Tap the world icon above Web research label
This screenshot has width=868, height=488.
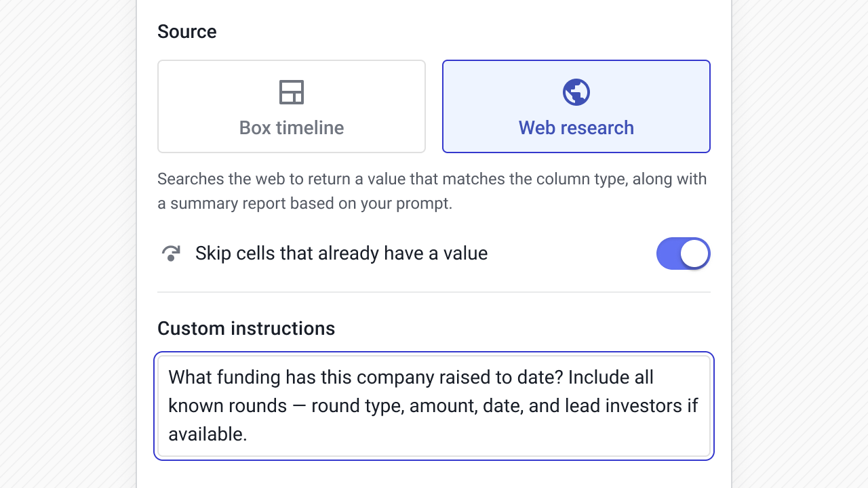(x=576, y=92)
